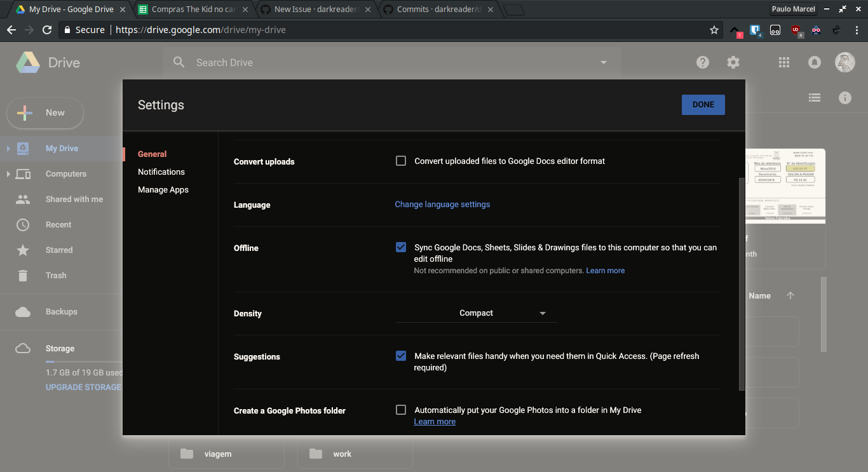This screenshot has height=472, width=868.
Task: Disable offline sync of Google Docs files
Action: tap(401, 247)
